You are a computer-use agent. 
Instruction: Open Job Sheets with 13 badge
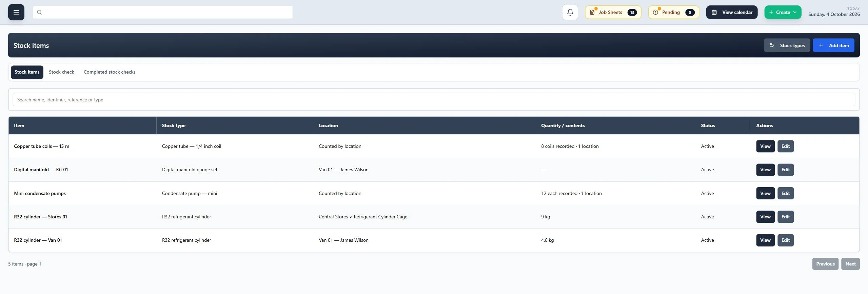[x=613, y=12]
